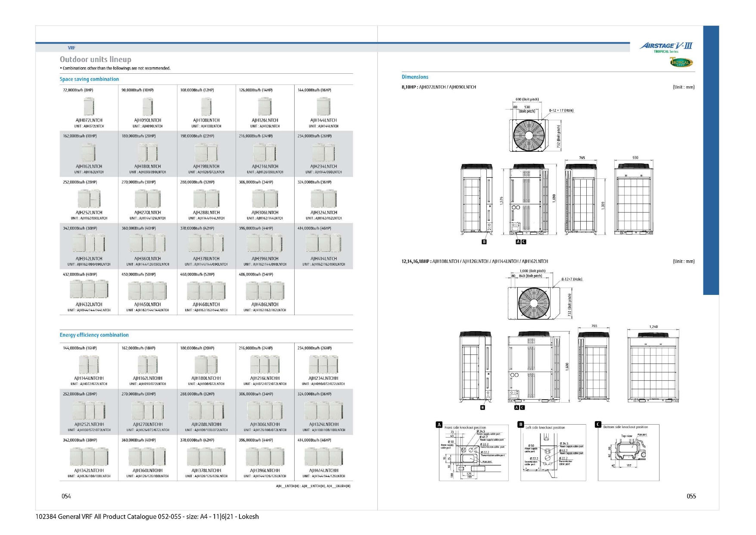Click the 'Combinations other than the followings' note
This screenshot has width=756, height=535.
(115, 68)
